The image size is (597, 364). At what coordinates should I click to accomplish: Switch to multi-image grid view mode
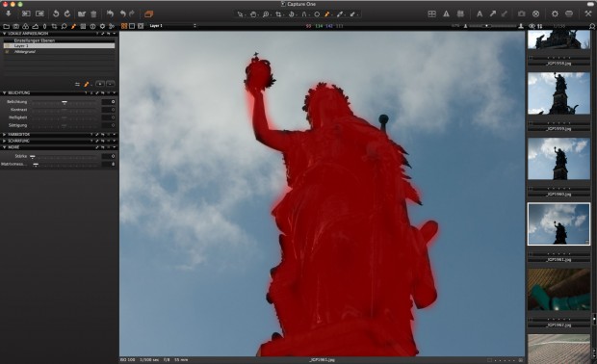click(124, 26)
